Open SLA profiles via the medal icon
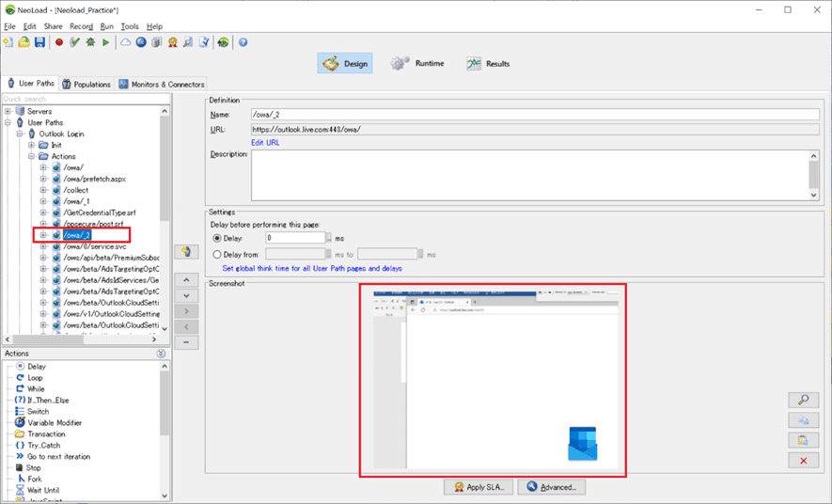832x504 pixels. (x=172, y=42)
